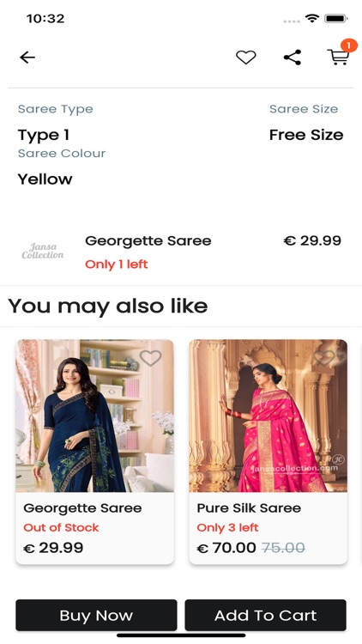The height and width of the screenshot is (644, 362).
Task: Click the Buy Now button
Action: [96, 615]
